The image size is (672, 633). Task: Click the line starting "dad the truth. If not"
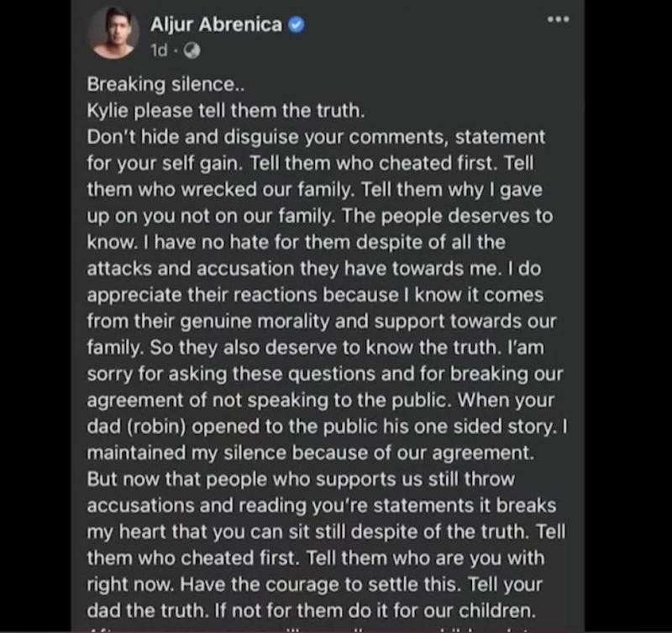coord(312,609)
